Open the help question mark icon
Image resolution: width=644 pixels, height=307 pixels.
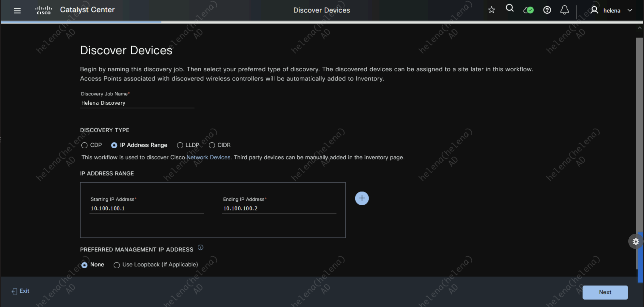[547, 10]
